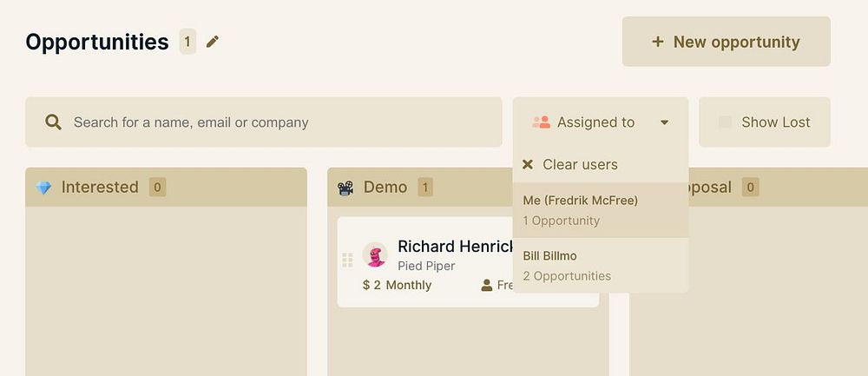Click Richard Hendricks' avatar picture
The width and height of the screenshot is (868, 376).
[x=375, y=255]
